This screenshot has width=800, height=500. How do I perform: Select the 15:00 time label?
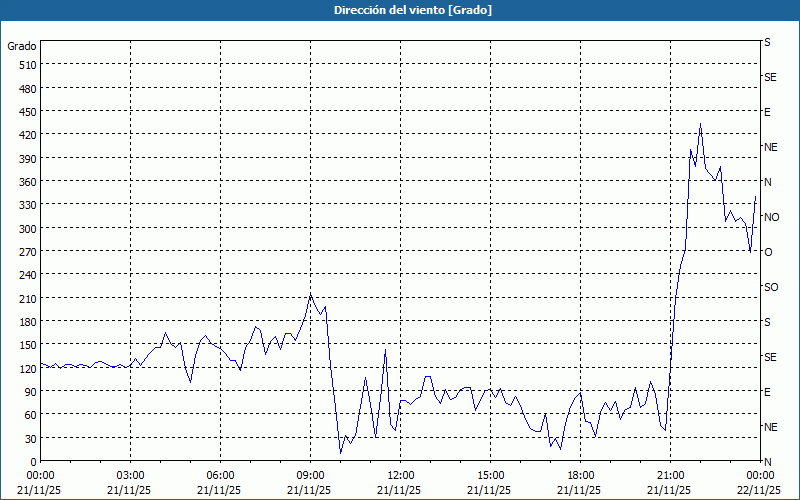click(490, 475)
